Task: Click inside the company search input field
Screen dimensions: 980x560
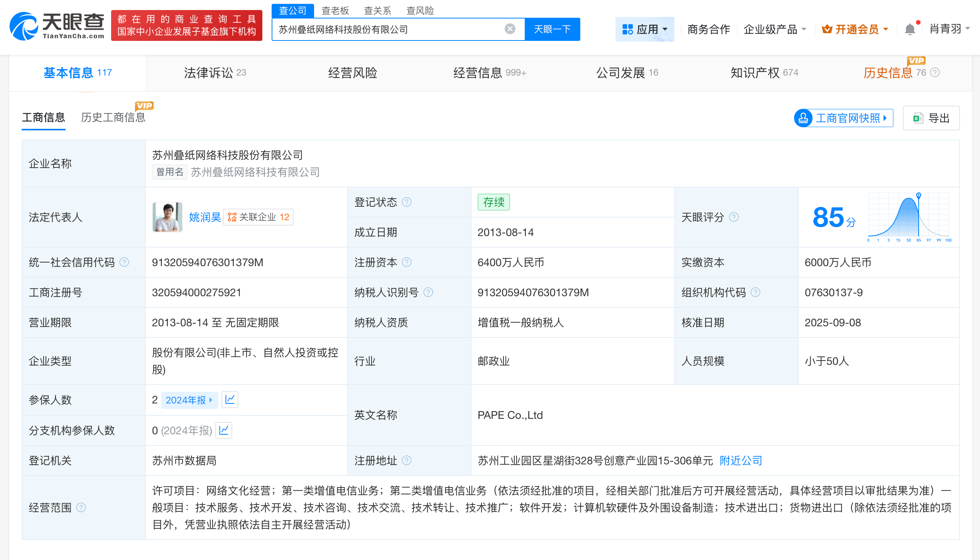Action: point(386,29)
